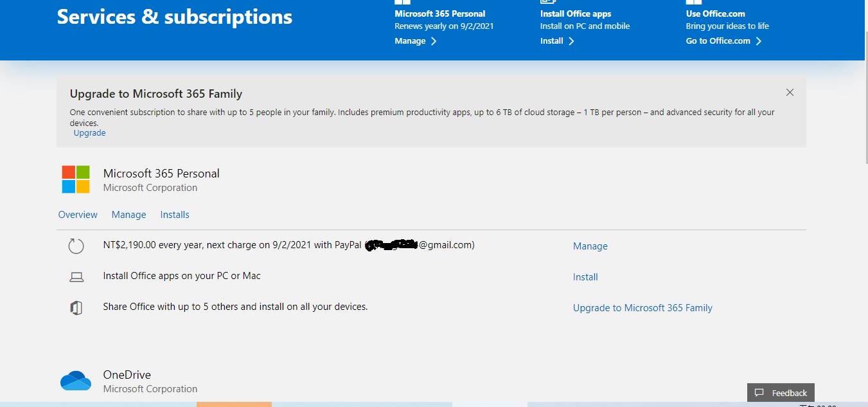Click 'Share Office with up to 5 others' text
The width and height of the screenshot is (868, 407).
point(235,307)
